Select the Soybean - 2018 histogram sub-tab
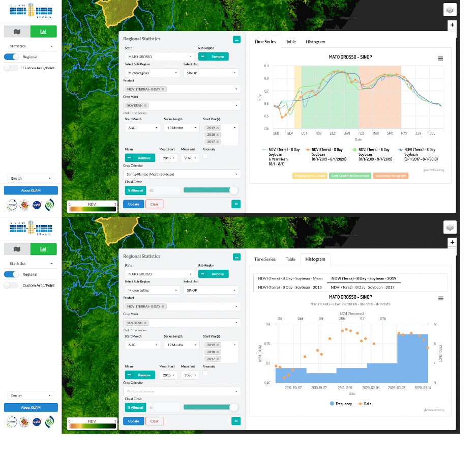476x452 pixels. tap(290, 288)
